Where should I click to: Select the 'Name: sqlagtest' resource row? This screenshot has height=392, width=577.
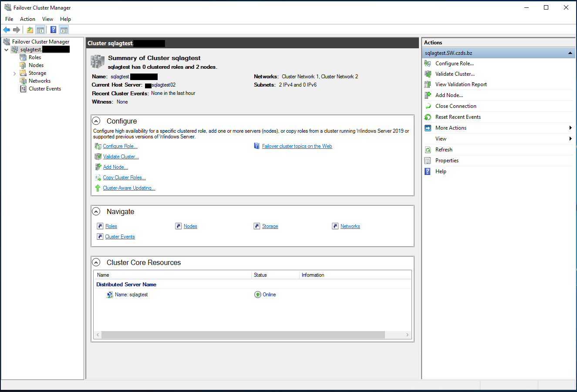click(253, 295)
